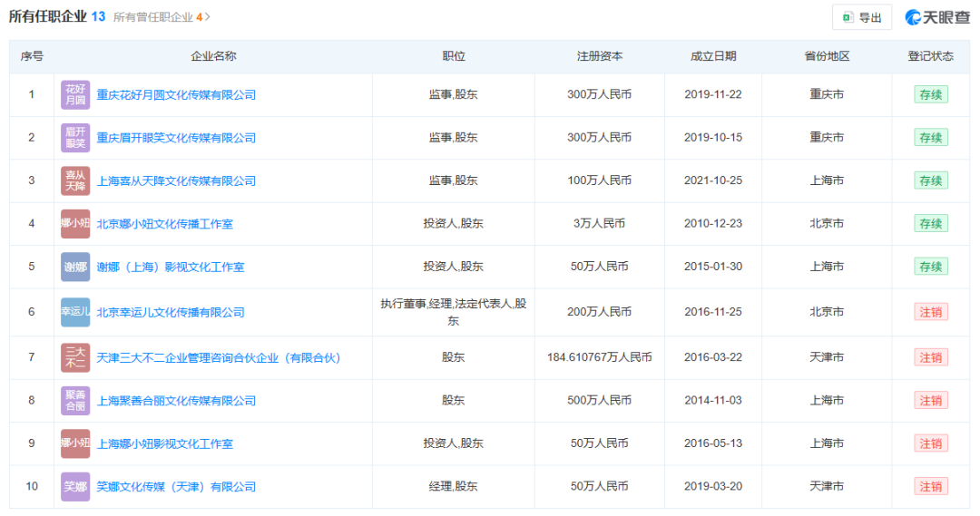Image resolution: width=980 pixels, height=516 pixels.
Task: Expand the 所有曾任职企业 chevron arrow
Action: (x=208, y=17)
